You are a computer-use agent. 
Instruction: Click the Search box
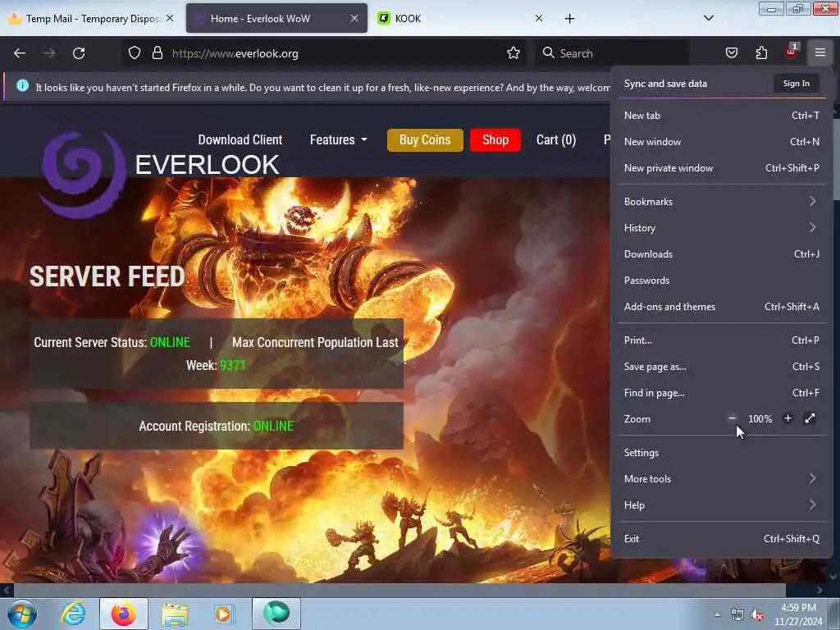[611, 53]
